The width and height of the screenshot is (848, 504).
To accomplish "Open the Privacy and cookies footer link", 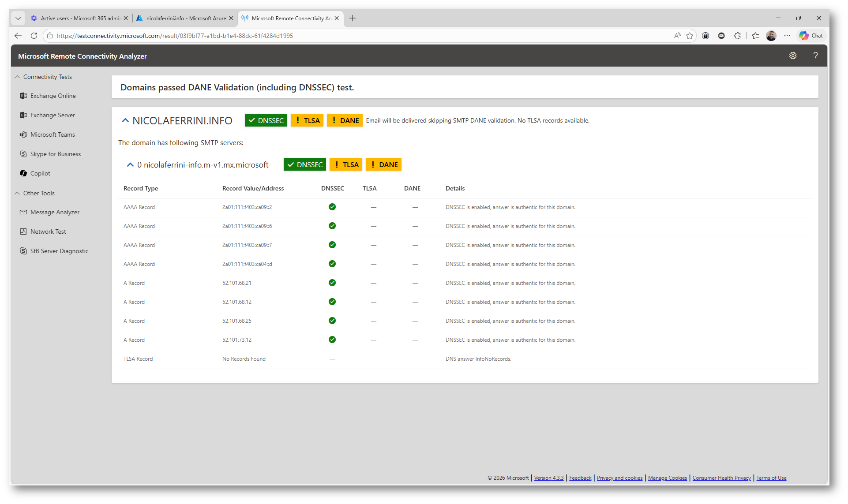I will (619, 478).
